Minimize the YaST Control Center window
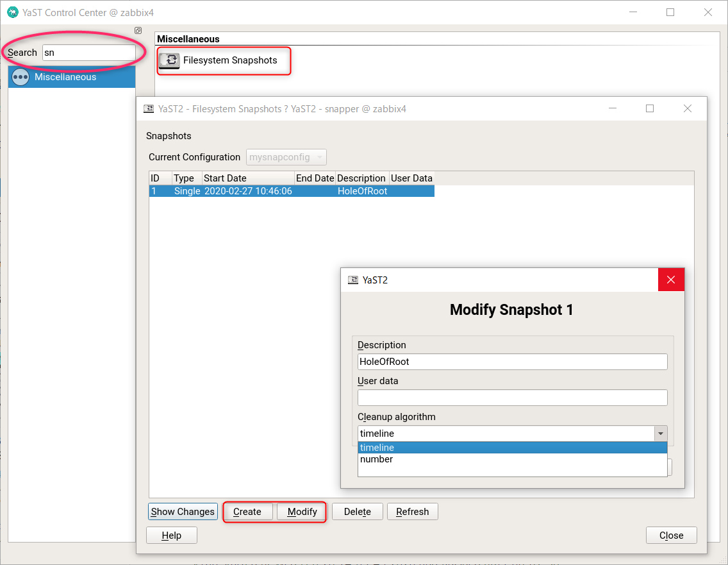This screenshot has height=565, width=728. coord(633,13)
